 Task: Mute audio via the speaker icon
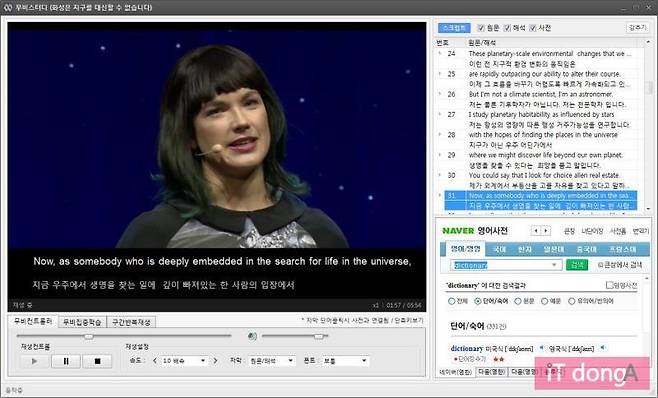[x=252, y=336]
